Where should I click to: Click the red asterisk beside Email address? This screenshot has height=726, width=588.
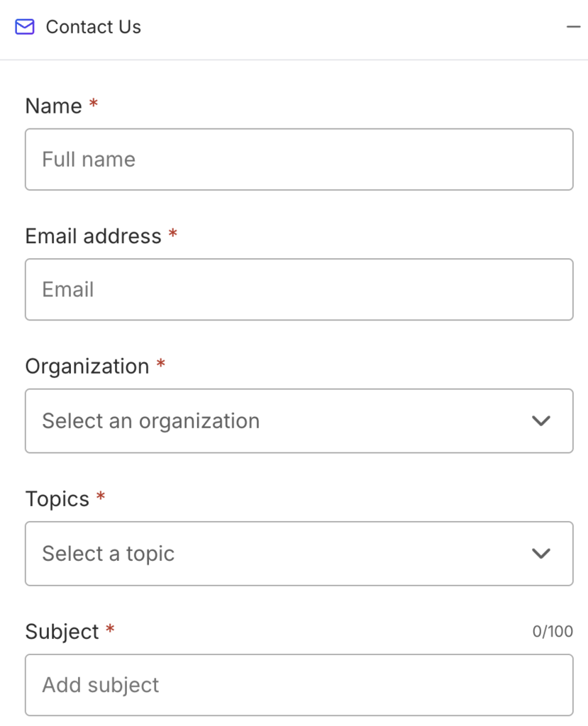tap(173, 235)
